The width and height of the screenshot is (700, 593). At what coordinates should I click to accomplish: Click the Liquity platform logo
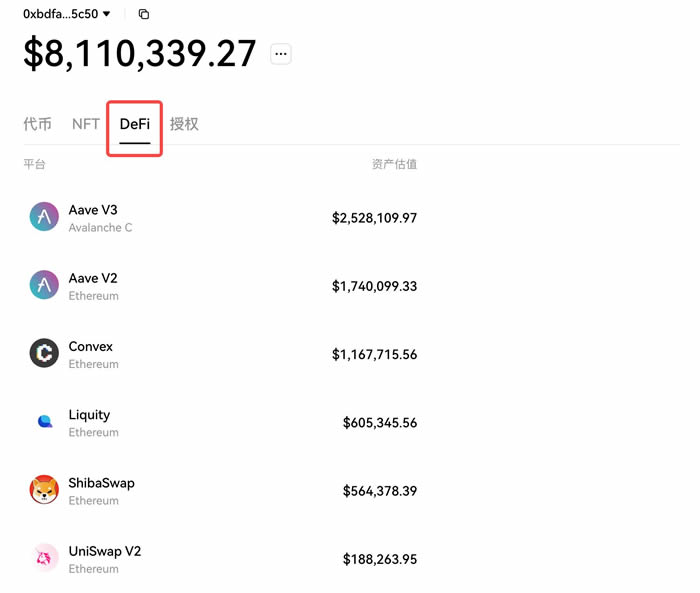pyautogui.click(x=44, y=422)
